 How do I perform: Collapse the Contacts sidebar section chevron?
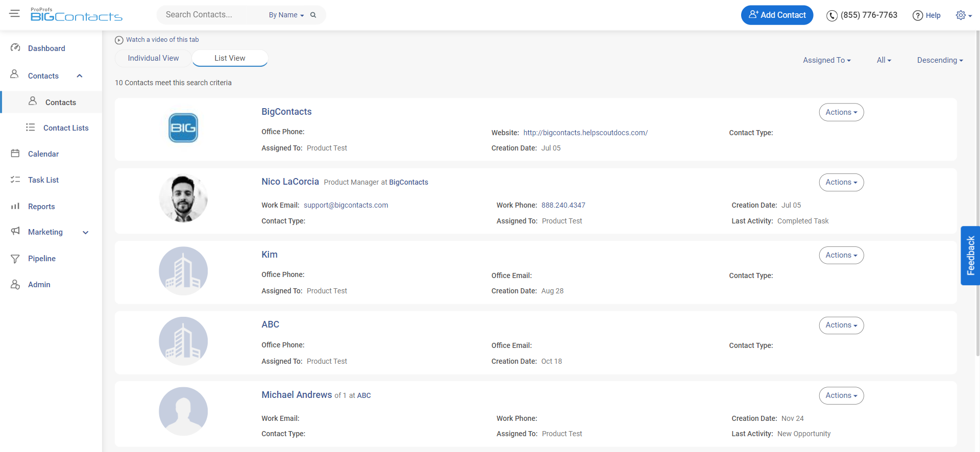tap(80, 76)
